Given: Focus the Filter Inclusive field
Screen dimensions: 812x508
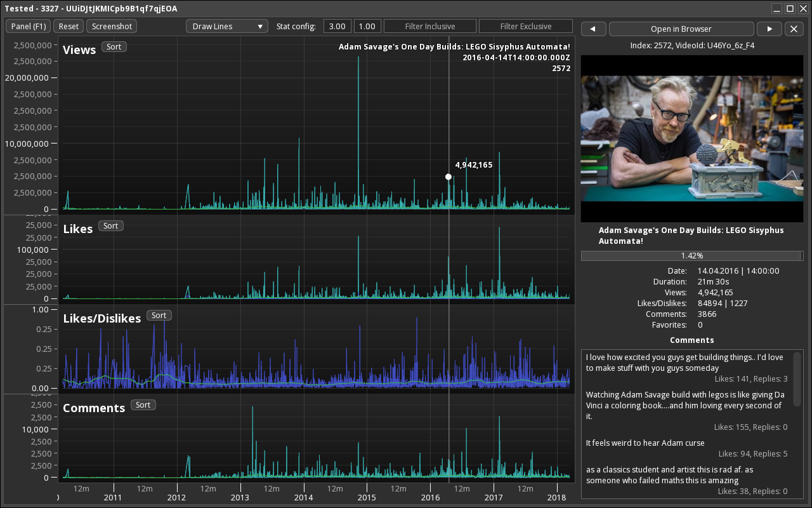Looking at the screenshot, I should pos(429,26).
